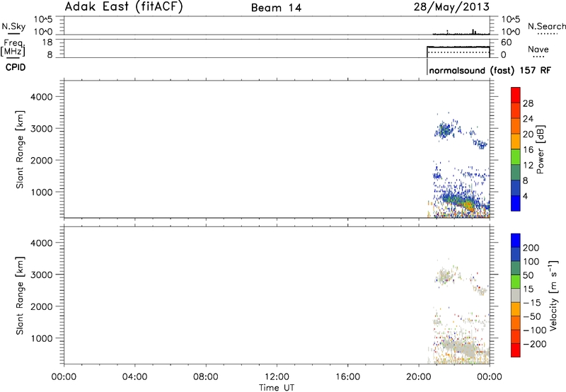Click the blue bottom band of Power colorbar
Viewport: 566px width, 392px height.
pyautogui.click(x=516, y=203)
